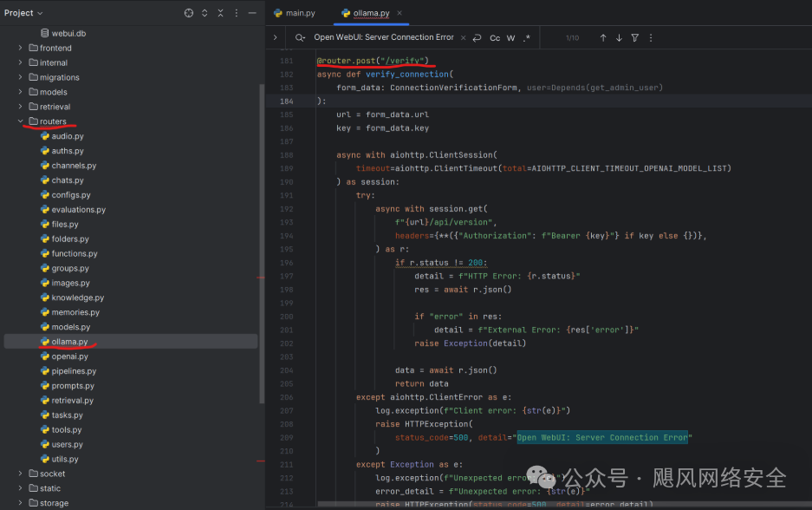The width and height of the screenshot is (812, 510).
Task: Open openai.py file
Action: pos(64,356)
